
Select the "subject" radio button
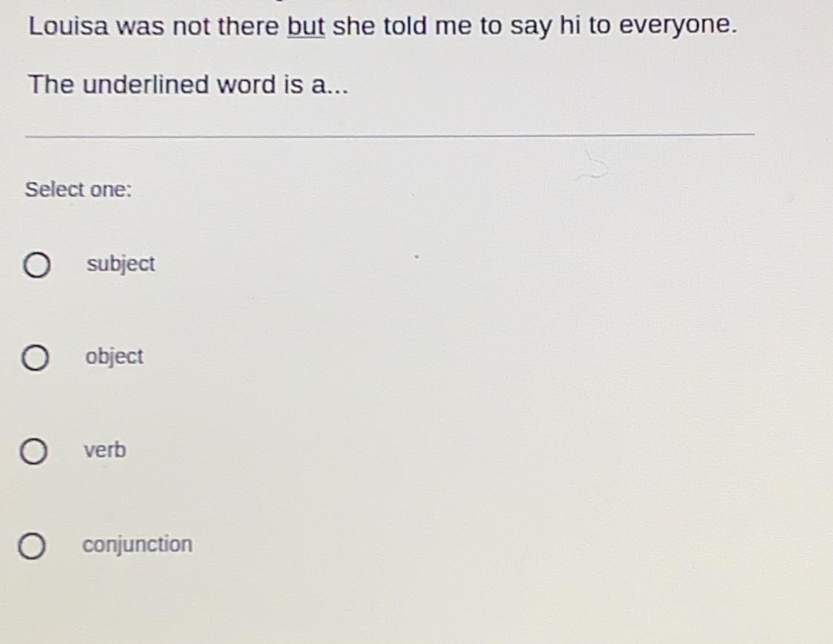click(36, 264)
